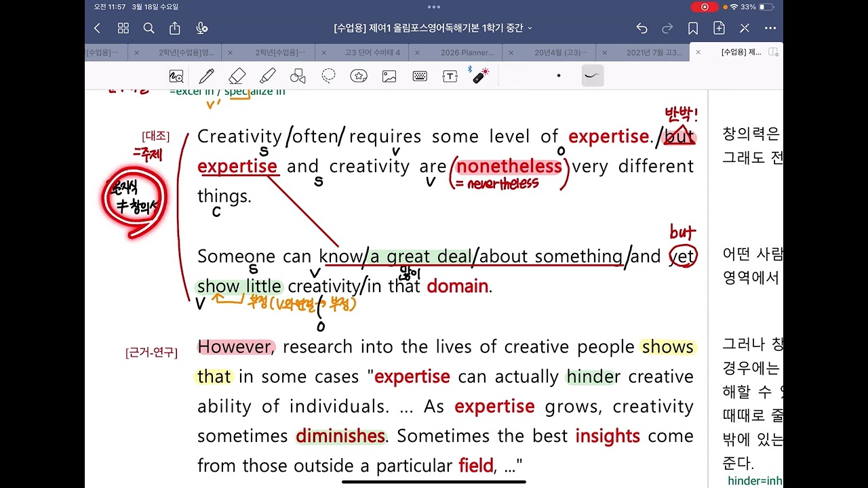The height and width of the screenshot is (488, 868).
Task: Switch to the 2021년 7월 고3 tab
Action: point(654,52)
